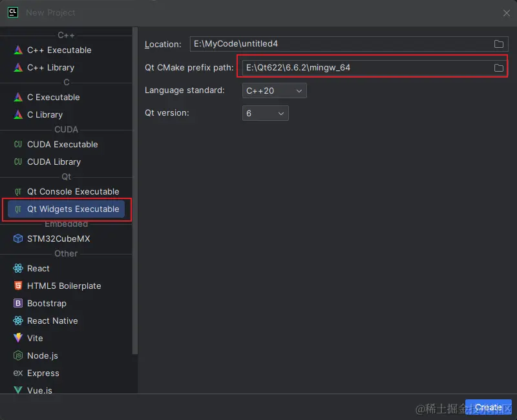Browse for Qt CMake prefix path folder
The width and height of the screenshot is (517, 420).
coord(498,68)
